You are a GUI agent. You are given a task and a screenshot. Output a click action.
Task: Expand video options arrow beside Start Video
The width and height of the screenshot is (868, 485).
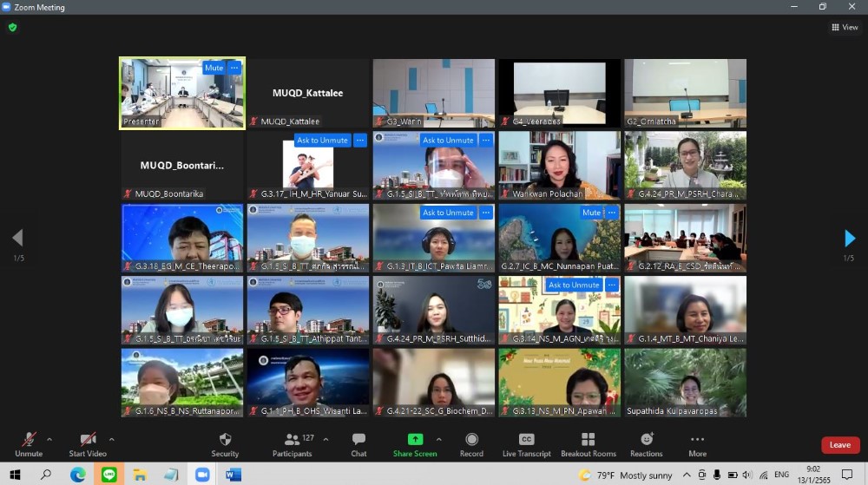click(x=111, y=439)
